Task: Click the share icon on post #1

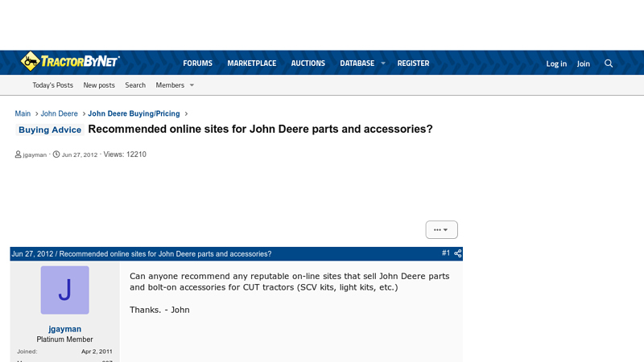Action: point(457,253)
